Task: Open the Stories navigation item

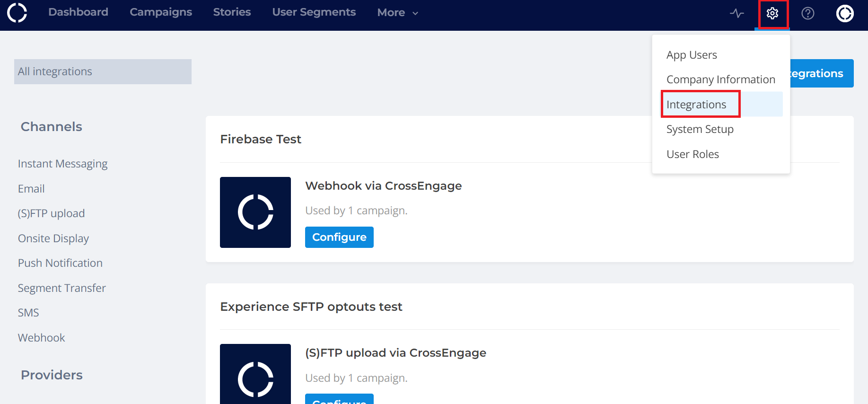Action: (232, 12)
